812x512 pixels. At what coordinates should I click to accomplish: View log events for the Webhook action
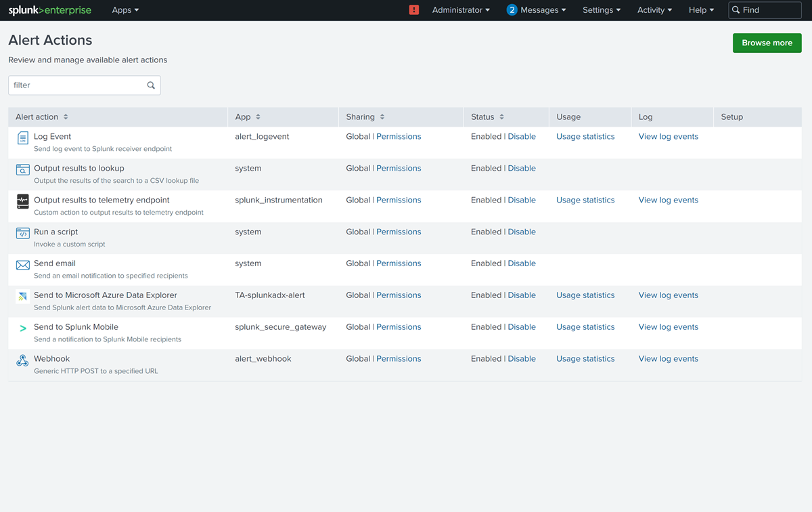click(x=668, y=358)
